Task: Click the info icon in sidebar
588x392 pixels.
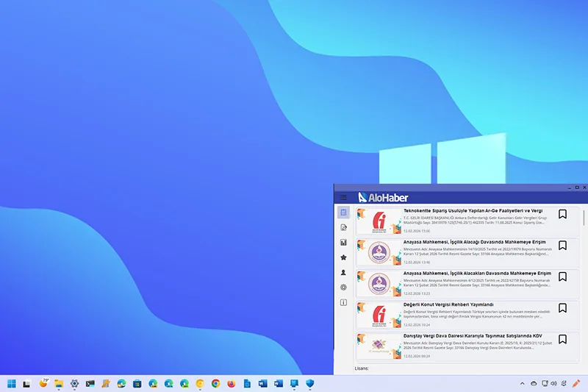Action: pos(343,302)
